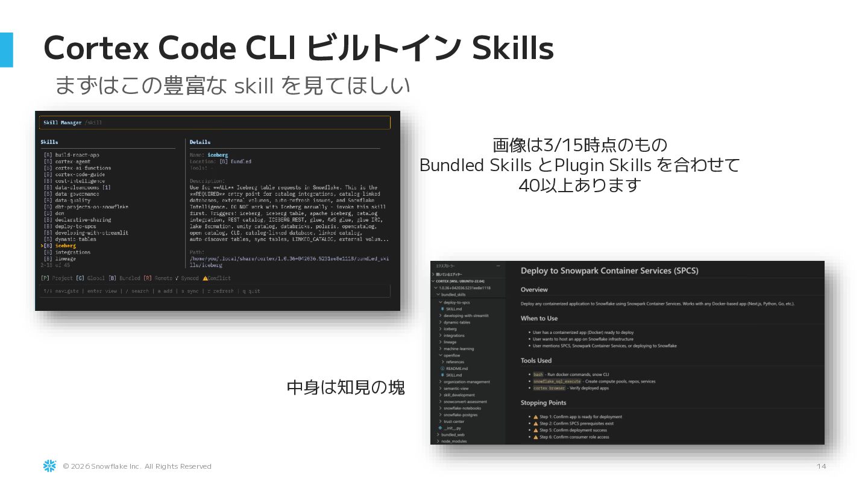
Task: Expand the dynamic-tables folder in the explorer tree
Action: [x=440, y=322]
